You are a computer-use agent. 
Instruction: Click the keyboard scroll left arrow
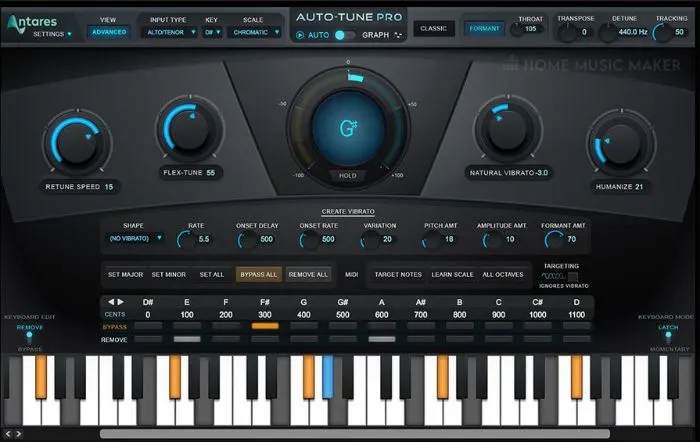[x=8, y=434]
